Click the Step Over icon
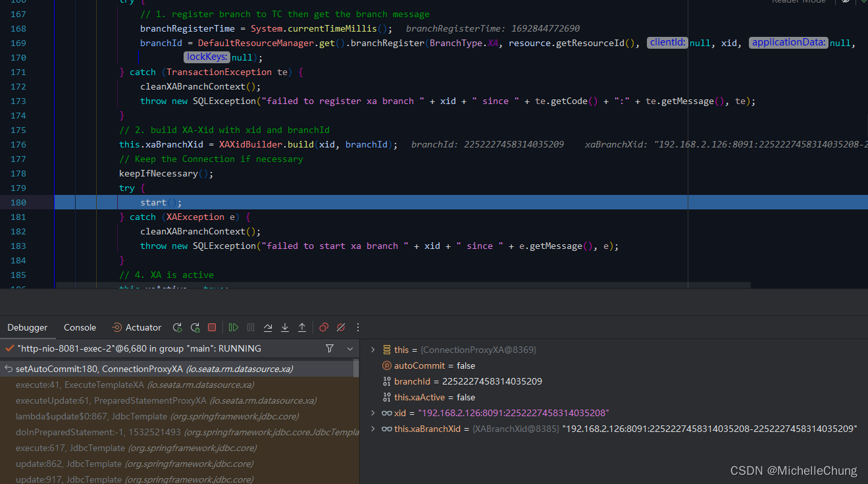This screenshot has width=868, height=484. tap(268, 327)
